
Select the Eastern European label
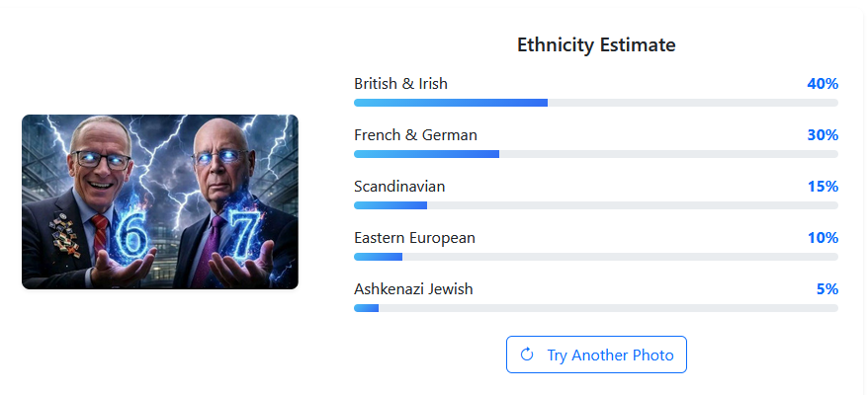pyautogui.click(x=414, y=238)
